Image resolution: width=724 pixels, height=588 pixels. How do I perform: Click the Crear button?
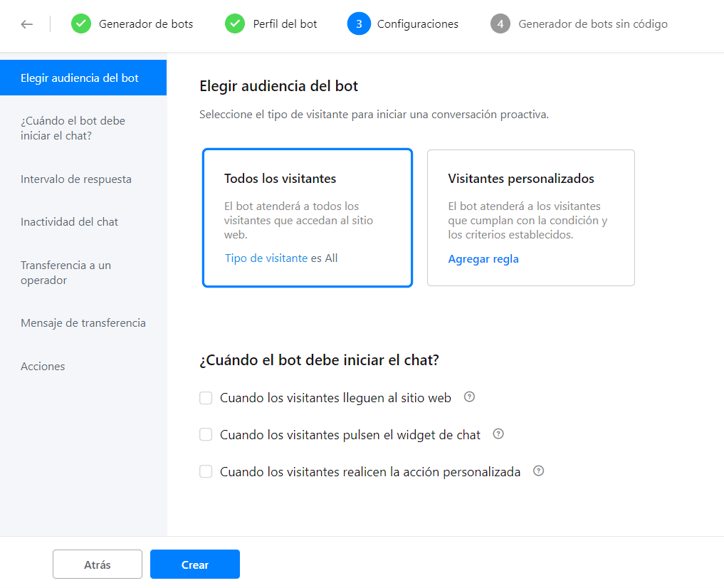[x=194, y=564]
